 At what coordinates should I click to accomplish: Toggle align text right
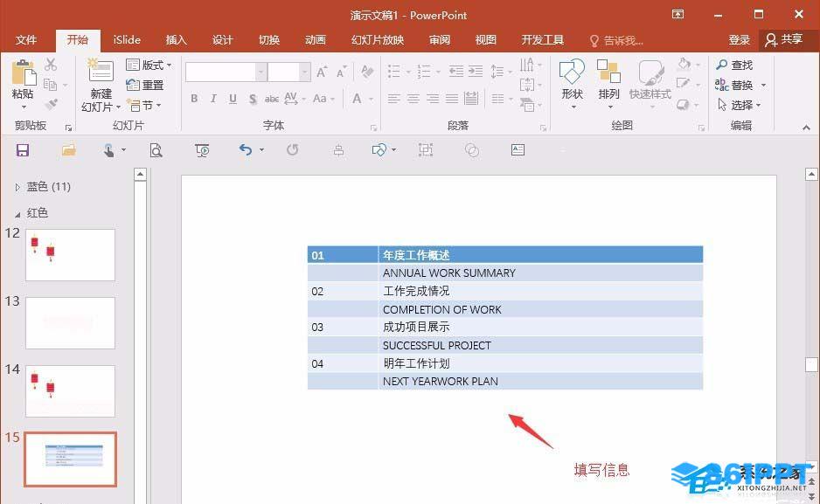(433, 99)
